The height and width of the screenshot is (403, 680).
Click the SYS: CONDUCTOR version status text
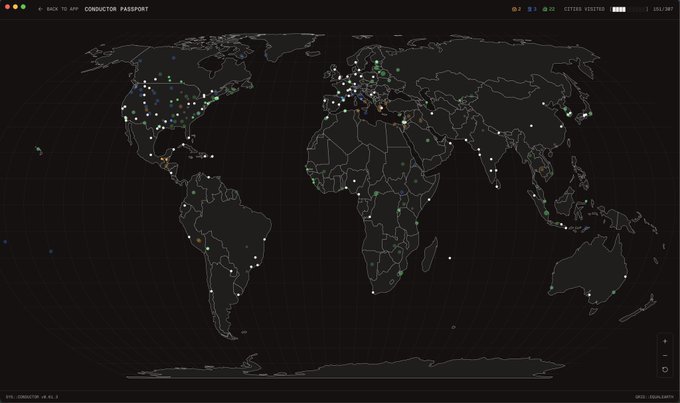coord(32,397)
